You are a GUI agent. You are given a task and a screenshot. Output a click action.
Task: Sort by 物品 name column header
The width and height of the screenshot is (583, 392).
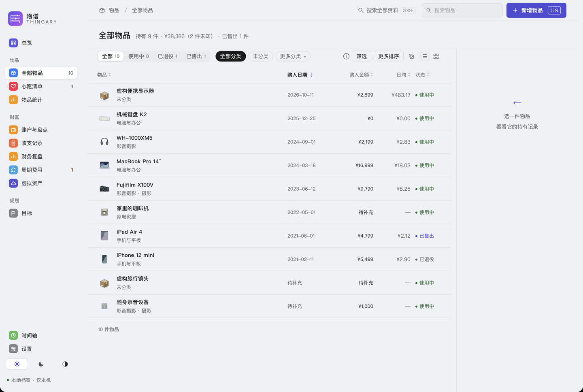pyautogui.click(x=104, y=75)
